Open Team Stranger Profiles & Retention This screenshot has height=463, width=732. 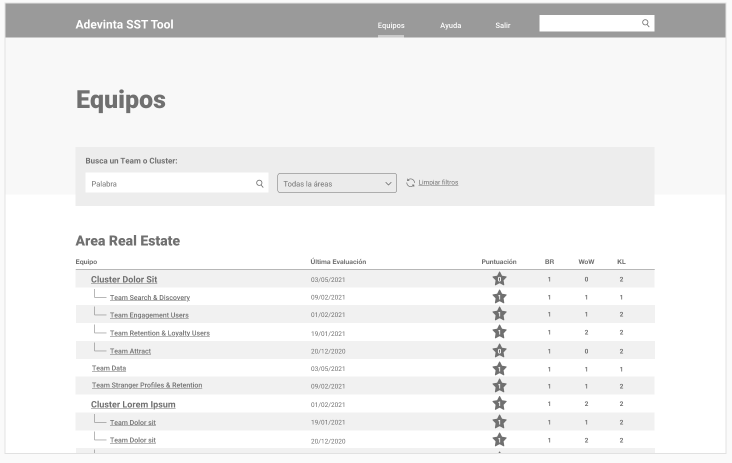pyautogui.click(x=147, y=385)
